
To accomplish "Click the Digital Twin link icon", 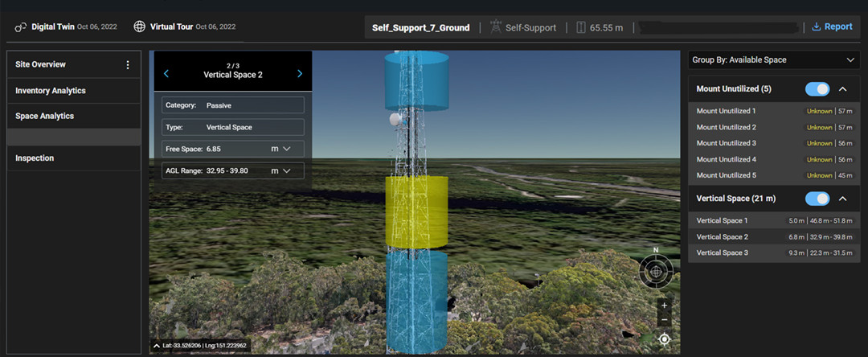I will pyautogui.click(x=21, y=27).
